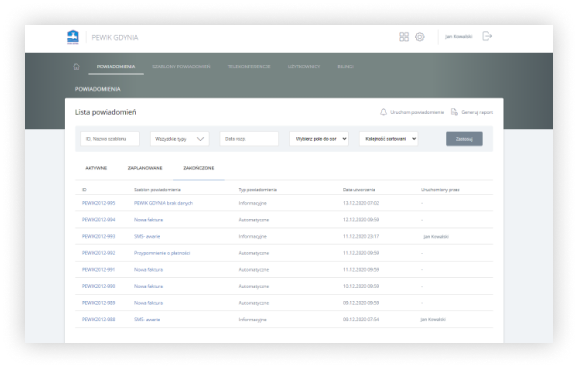Open 'SMS- awarie' template in PEWIK2012-993 row
Viewport: 578px width, 368px height.
point(147,236)
